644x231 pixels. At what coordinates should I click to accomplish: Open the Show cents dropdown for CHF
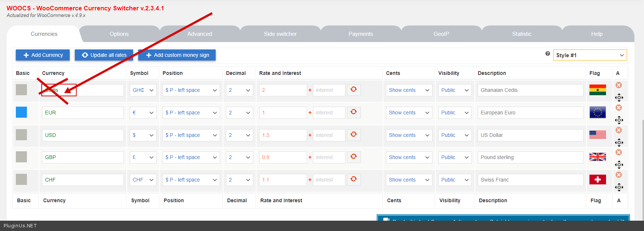pos(408,180)
